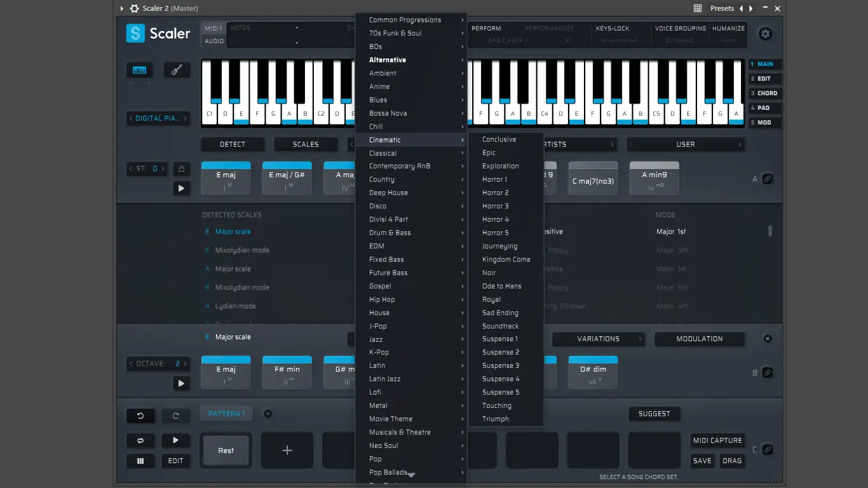Play section B chords under the OCTAVE control
The width and height of the screenshot is (868, 488).
(181, 383)
